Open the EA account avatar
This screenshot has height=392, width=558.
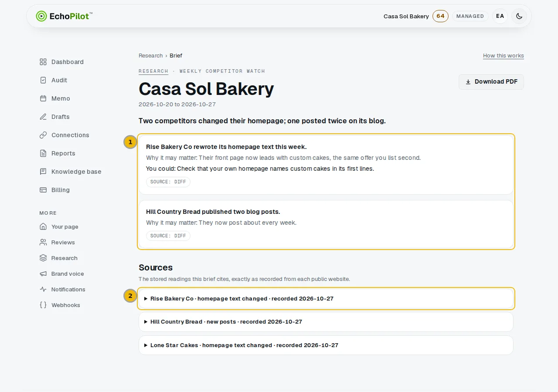[x=500, y=16]
